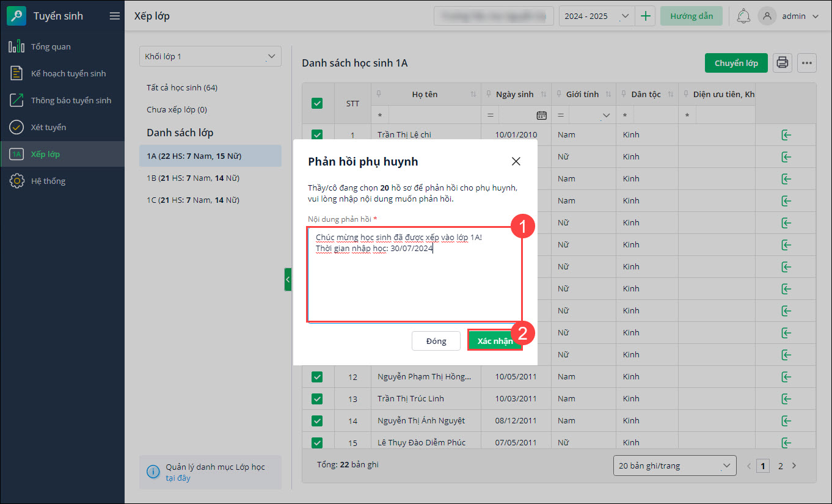Sort by Họ tên column arrows
The image size is (832, 504).
click(x=473, y=94)
